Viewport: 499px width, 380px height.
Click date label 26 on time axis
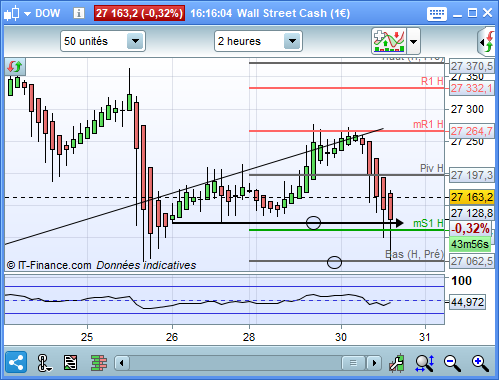pos(172,337)
